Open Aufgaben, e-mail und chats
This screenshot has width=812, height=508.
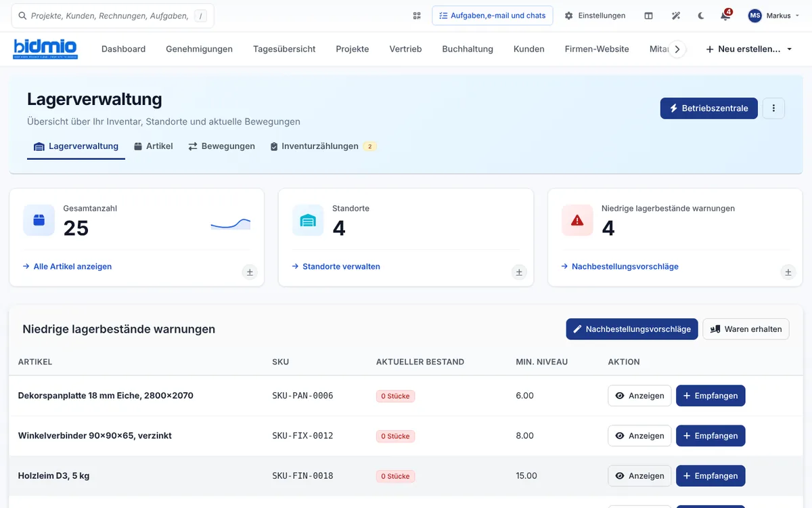[492, 16]
